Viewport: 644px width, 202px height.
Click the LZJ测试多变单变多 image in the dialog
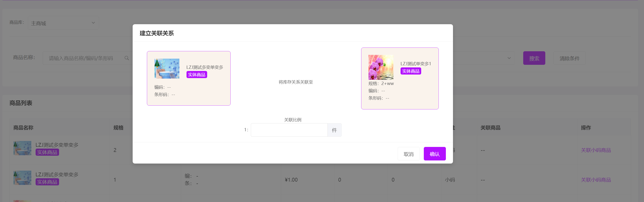[167, 69]
